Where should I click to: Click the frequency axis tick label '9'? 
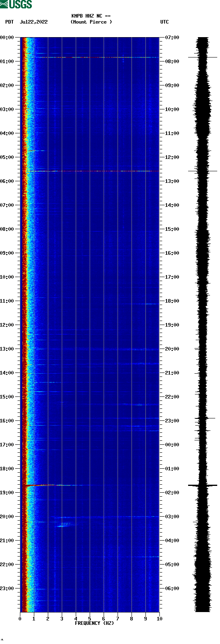(x=145, y=619)
